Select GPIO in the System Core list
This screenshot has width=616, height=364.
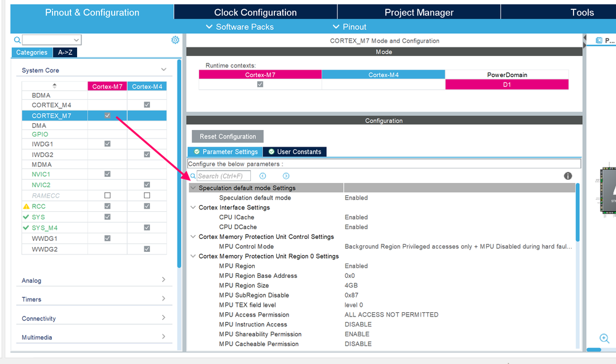coord(40,134)
